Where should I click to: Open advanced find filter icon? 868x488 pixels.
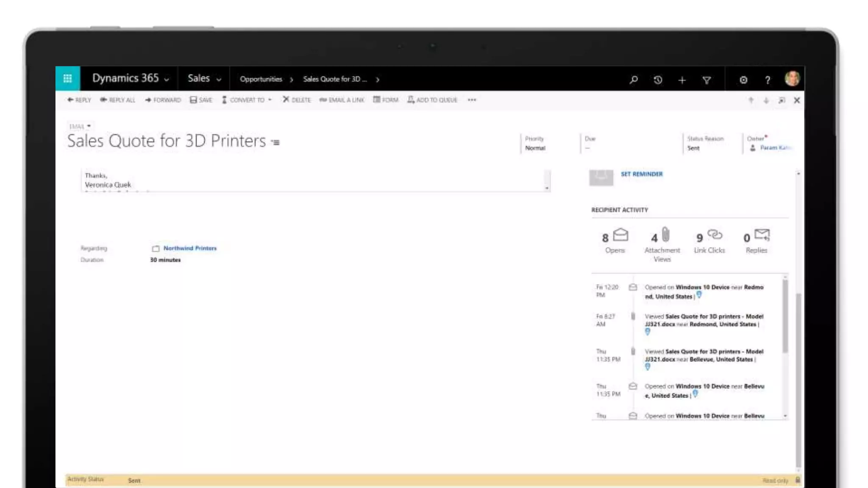pos(707,80)
